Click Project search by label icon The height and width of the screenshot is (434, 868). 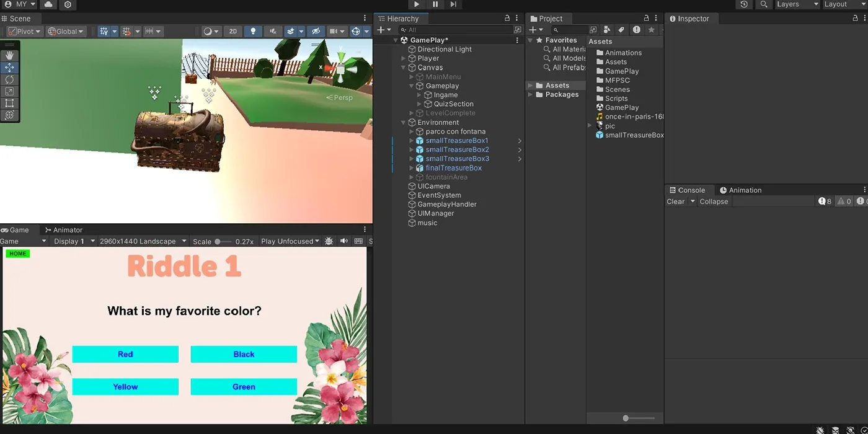point(621,30)
